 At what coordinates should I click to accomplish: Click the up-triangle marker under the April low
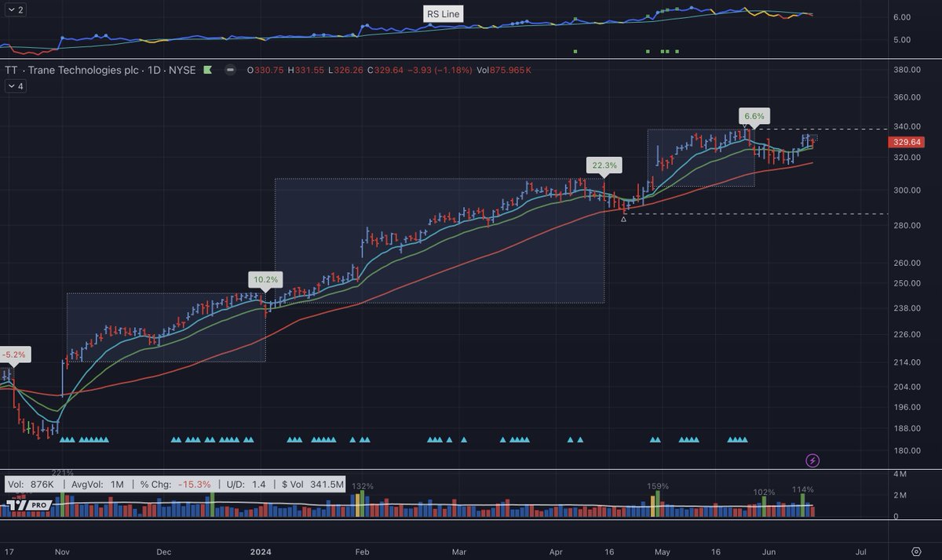pyautogui.click(x=623, y=219)
